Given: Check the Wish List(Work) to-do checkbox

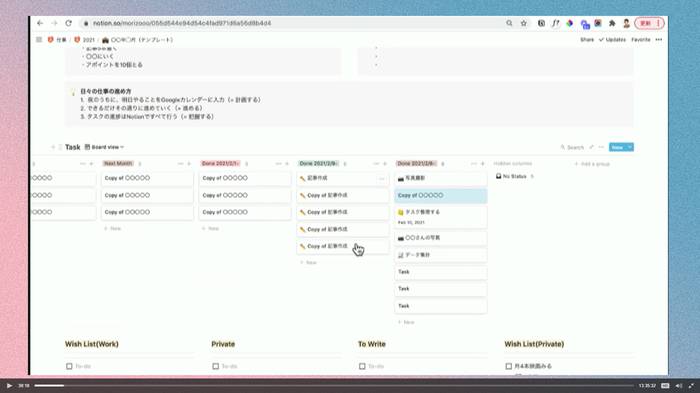Looking at the screenshot, I should pyautogui.click(x=69, y=366).
